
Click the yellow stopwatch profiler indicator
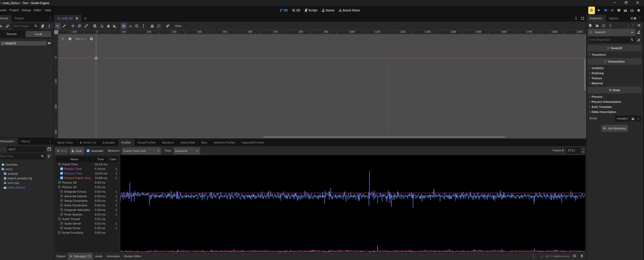(592, 10)
